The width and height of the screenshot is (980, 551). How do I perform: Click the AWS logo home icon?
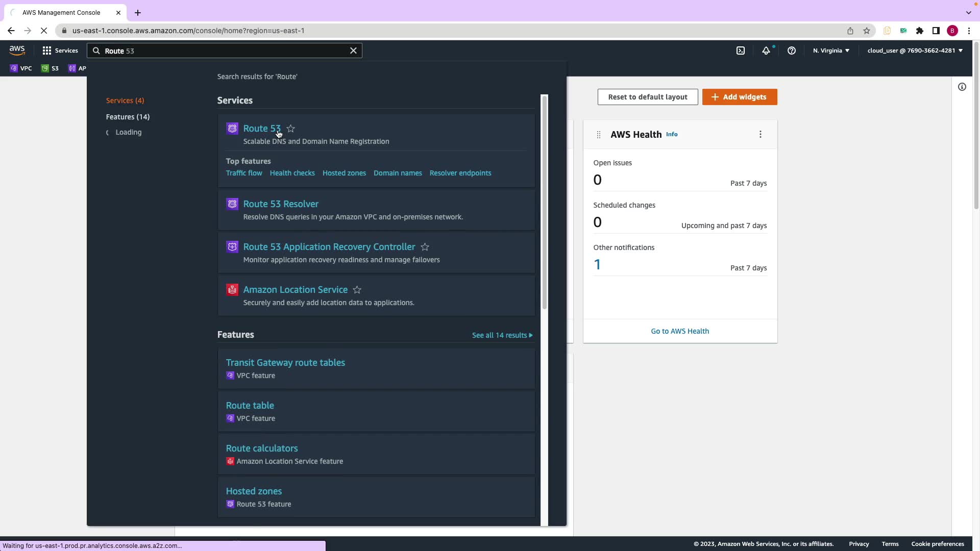(x=17, y=50)
